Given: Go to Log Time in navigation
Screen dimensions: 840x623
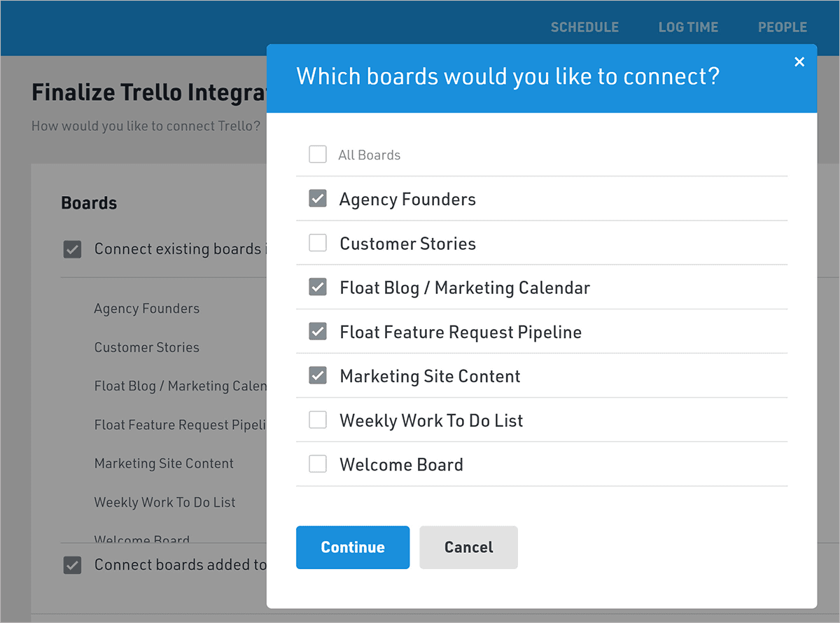Looking at the screenshot, I should click(x=688, y=27).
